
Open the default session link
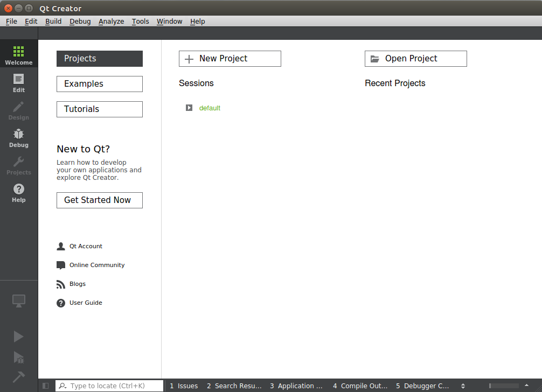(x=210, y=108)
